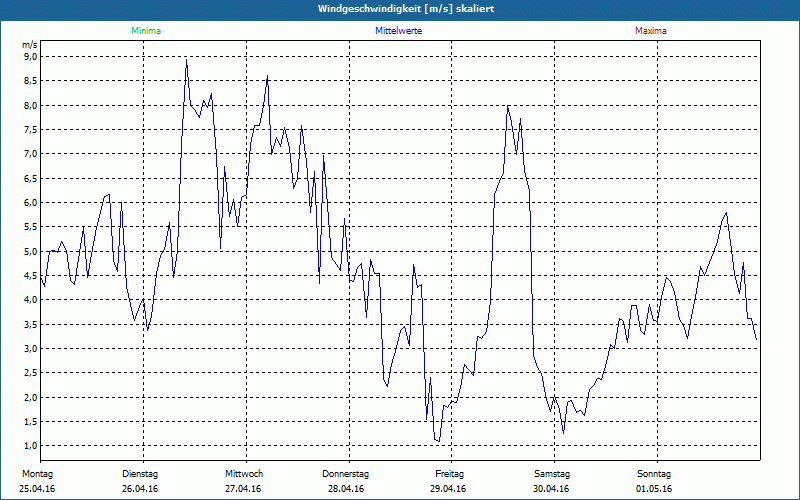Click the 3,5 y-axis value
The width and height of the screenshot is (800, 500).
pos(31,324)
